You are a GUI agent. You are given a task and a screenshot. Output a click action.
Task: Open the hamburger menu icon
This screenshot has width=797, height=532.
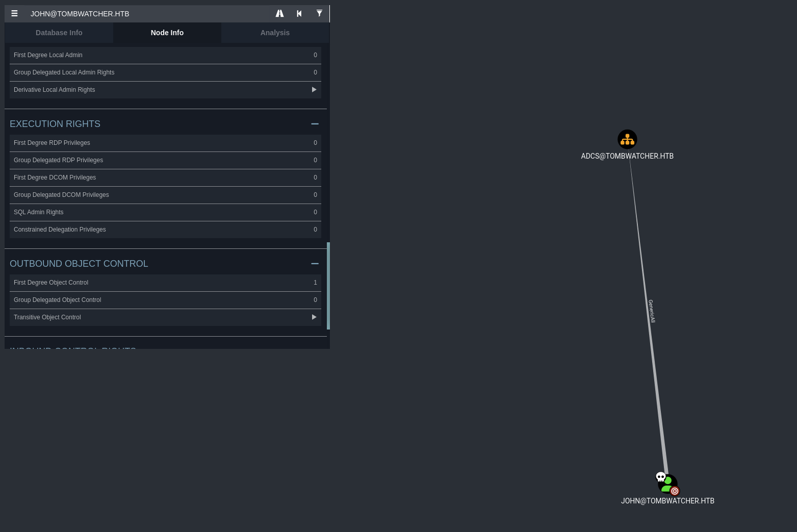pyautogui.click(x=14, y=14)
